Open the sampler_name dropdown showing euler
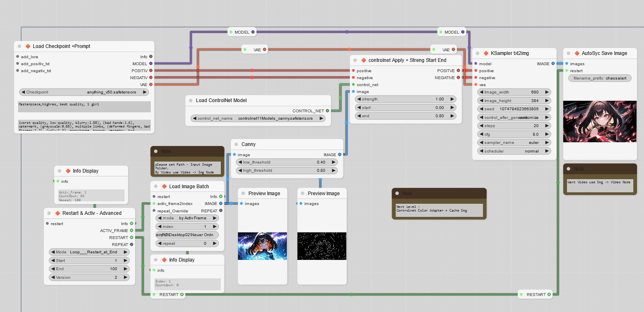 (x=514, y=143)
